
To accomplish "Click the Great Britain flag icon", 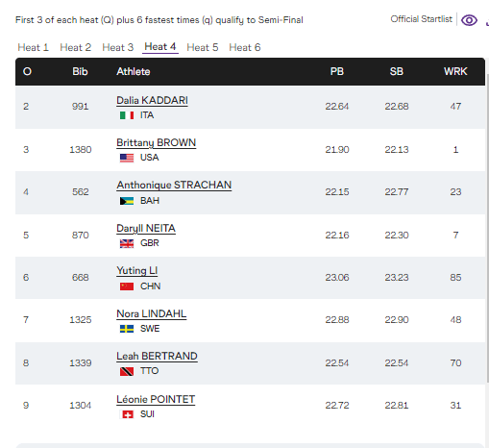I will click(x=127, y=243).
